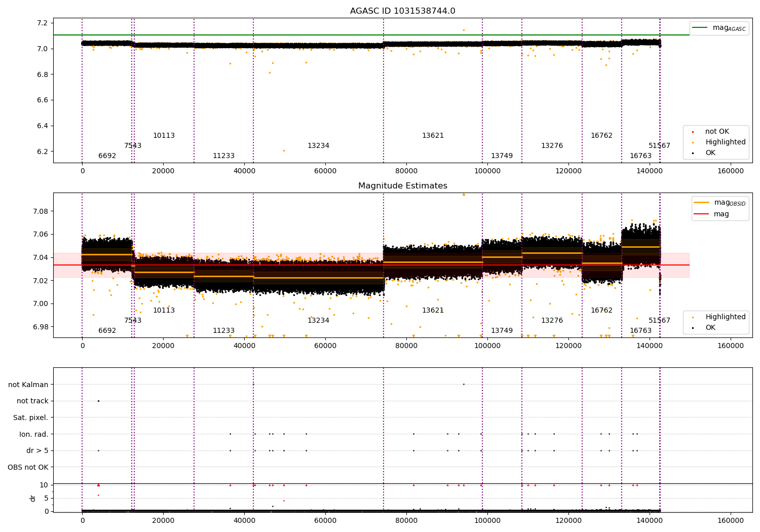Image resolution: width=760 pixels, height=532 pixels.
Task: Select mag OBSID legend label in middle plot
Action: point(730,203)
